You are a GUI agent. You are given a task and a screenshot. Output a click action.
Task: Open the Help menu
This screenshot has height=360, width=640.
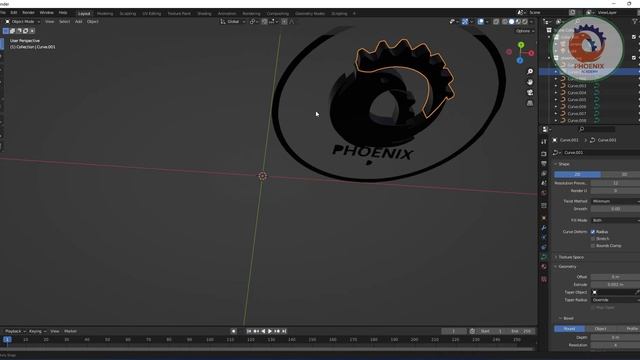[x=63, y=13]
